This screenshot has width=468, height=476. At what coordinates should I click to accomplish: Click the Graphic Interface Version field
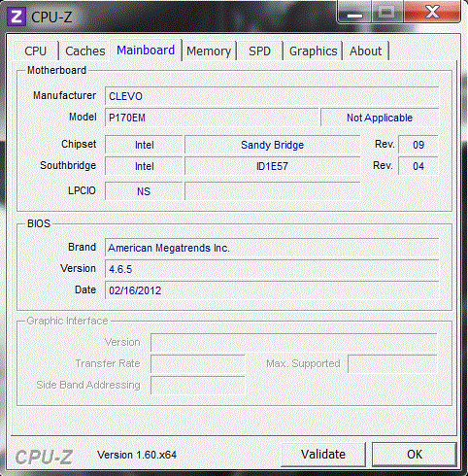pos(294,342)
